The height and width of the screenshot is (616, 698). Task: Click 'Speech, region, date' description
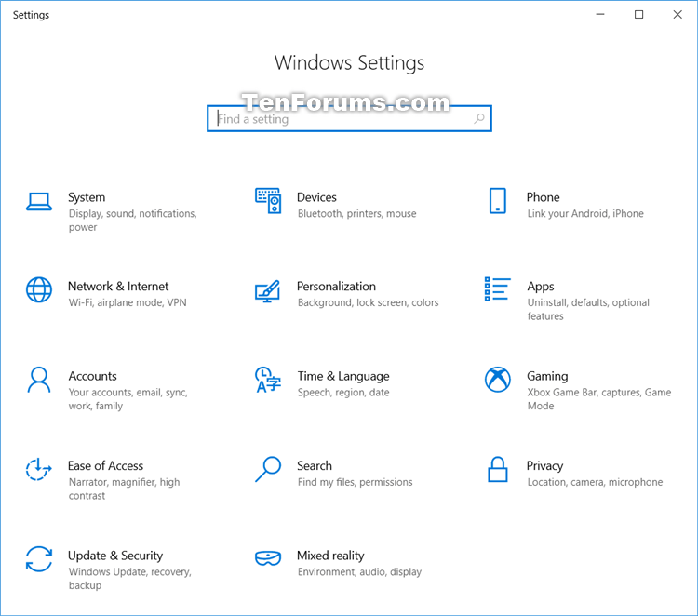click(343, 393)
